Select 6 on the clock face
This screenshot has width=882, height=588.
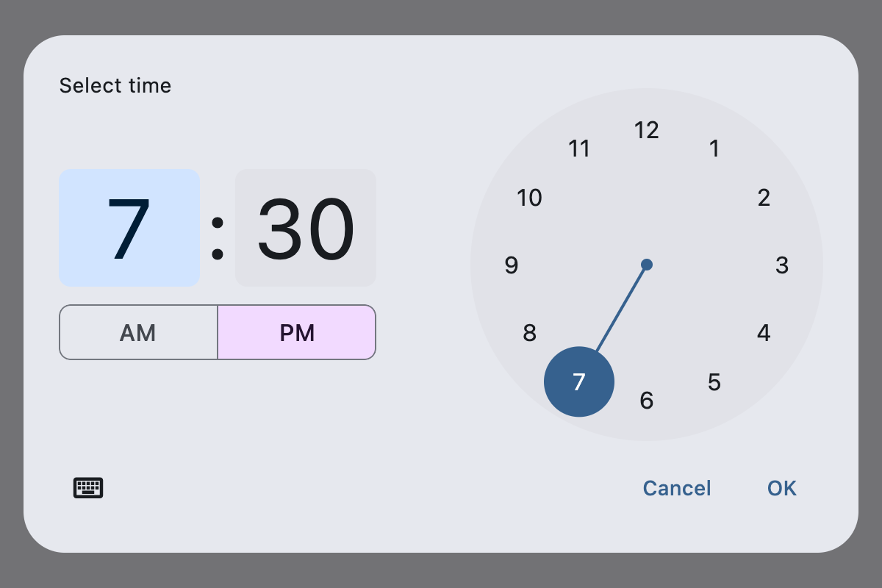click(647, 399)
